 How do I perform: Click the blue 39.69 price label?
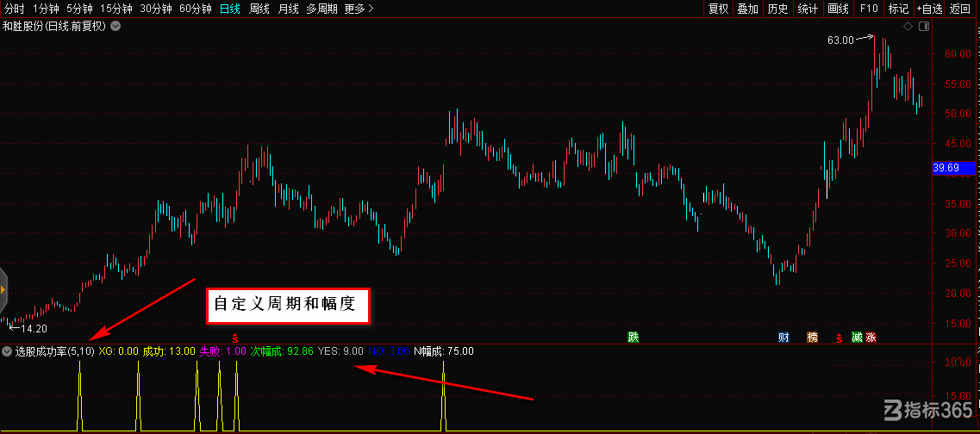point(953,167)
